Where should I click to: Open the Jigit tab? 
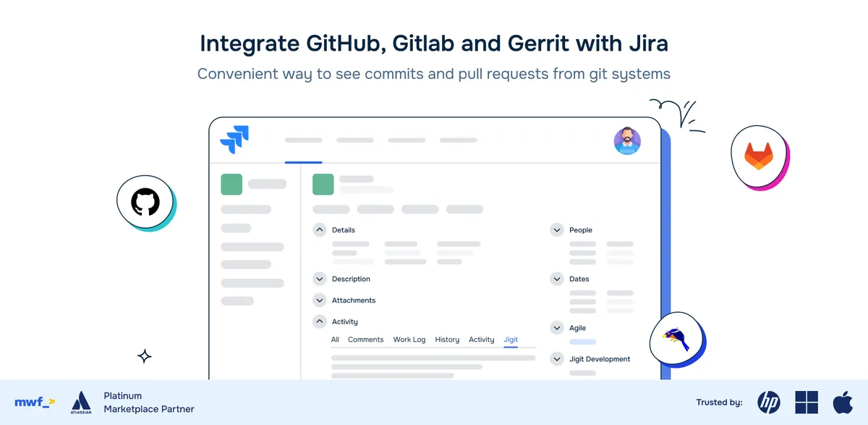click(x=511, y=340)
